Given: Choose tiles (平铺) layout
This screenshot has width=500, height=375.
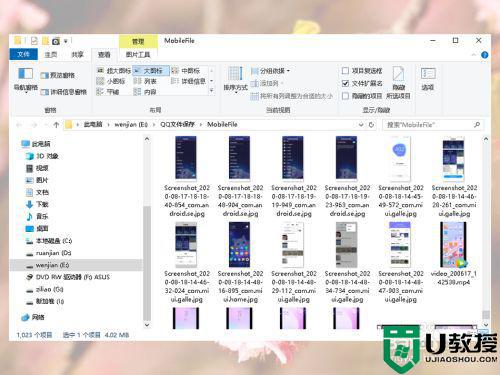Looking at the screenshot, I should click(x=108, y=92).
